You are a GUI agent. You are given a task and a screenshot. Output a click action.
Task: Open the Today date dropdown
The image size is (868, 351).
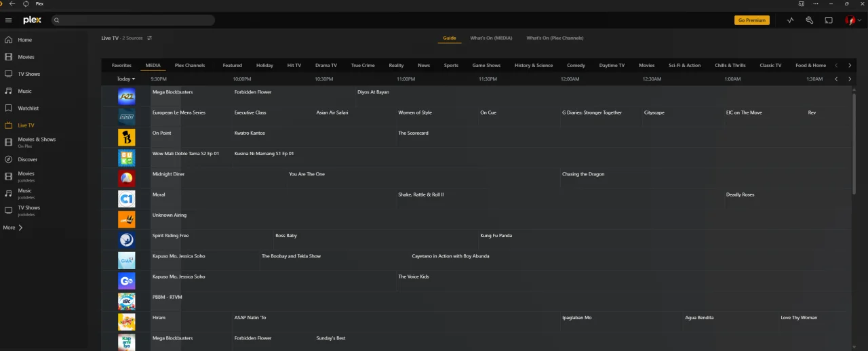125,79
